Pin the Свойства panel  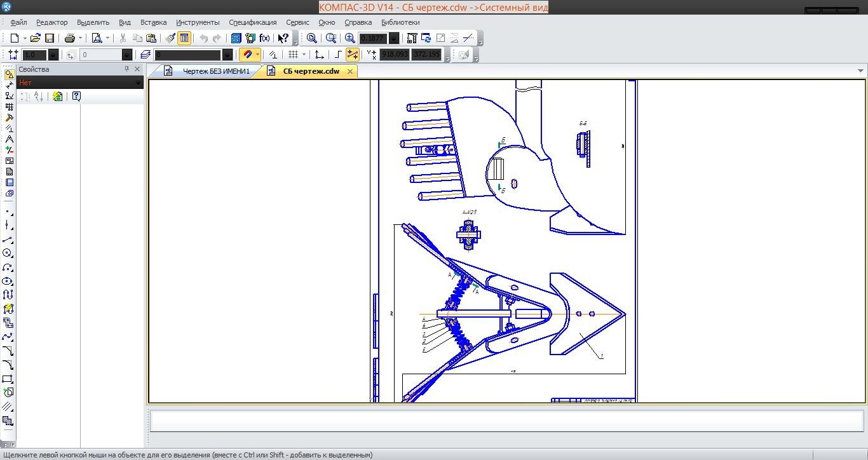tap(126, 69)
